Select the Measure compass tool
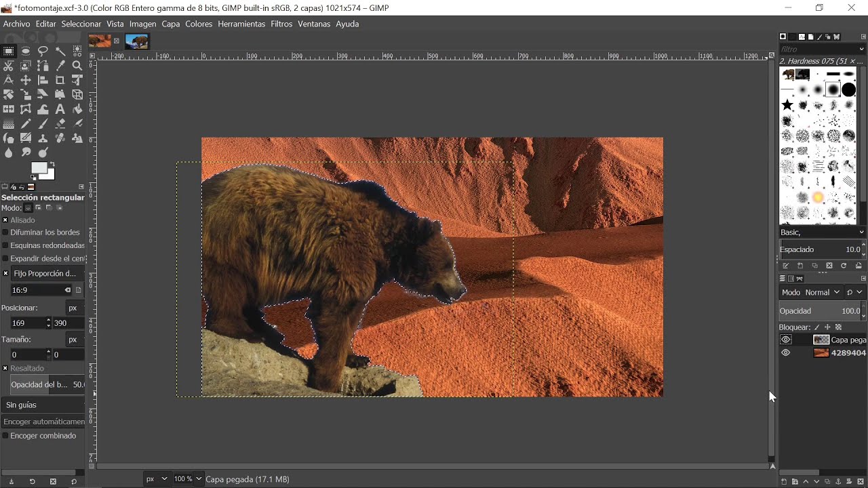 click(9, 80)
